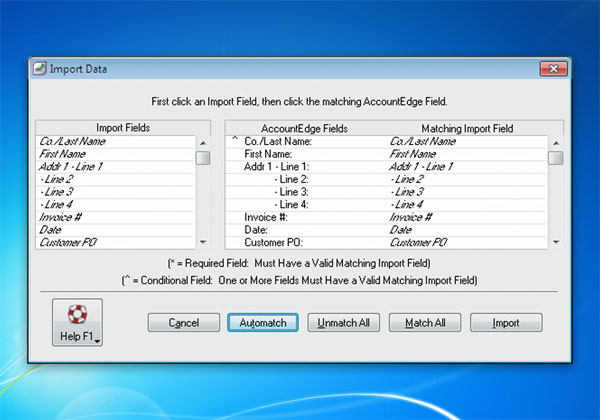Image resolution: width=600 pixels, height=420 pixels.
Task: Click the AccountEdge Fields column header
Action: click(x=305, y=129)
